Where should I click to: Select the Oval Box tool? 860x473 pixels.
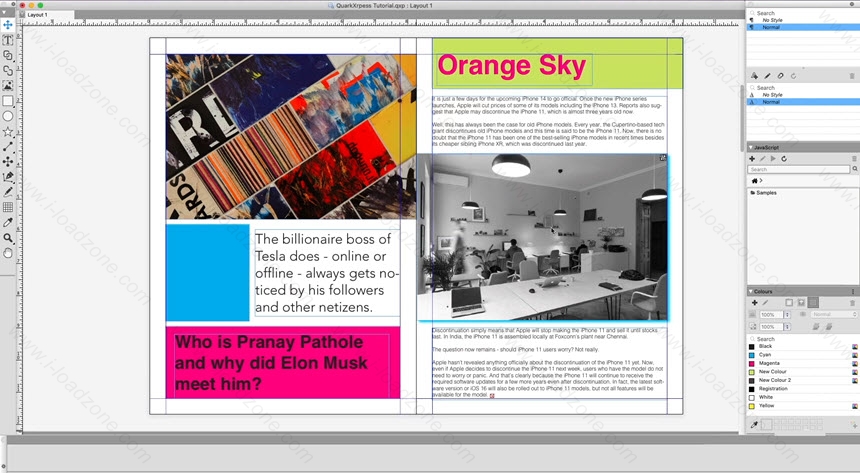(8, 116)
